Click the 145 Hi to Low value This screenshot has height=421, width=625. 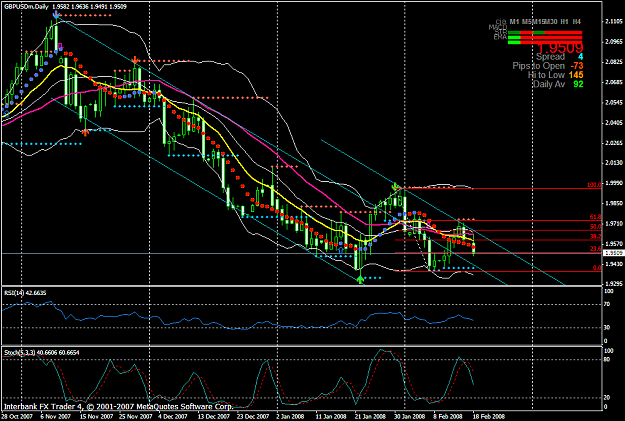tap(576, 75)
